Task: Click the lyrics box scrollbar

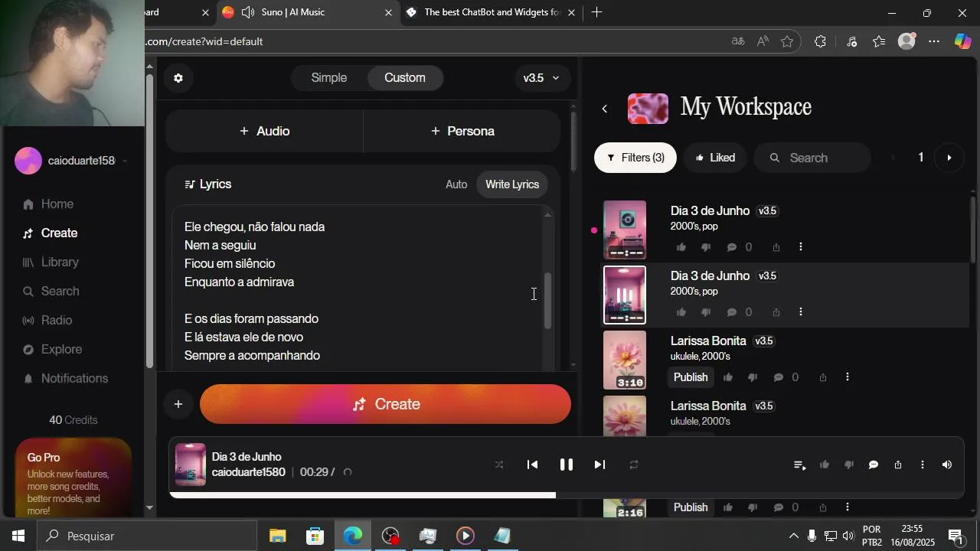Action: (547, 301)
